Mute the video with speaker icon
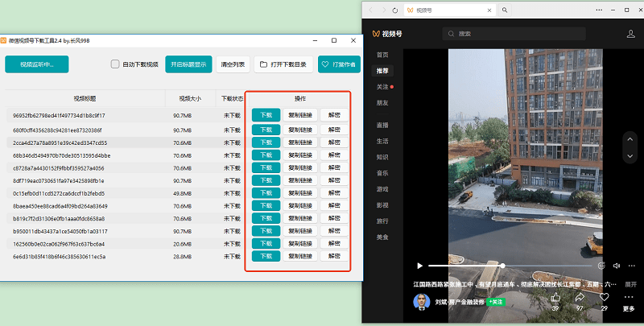 617,266
